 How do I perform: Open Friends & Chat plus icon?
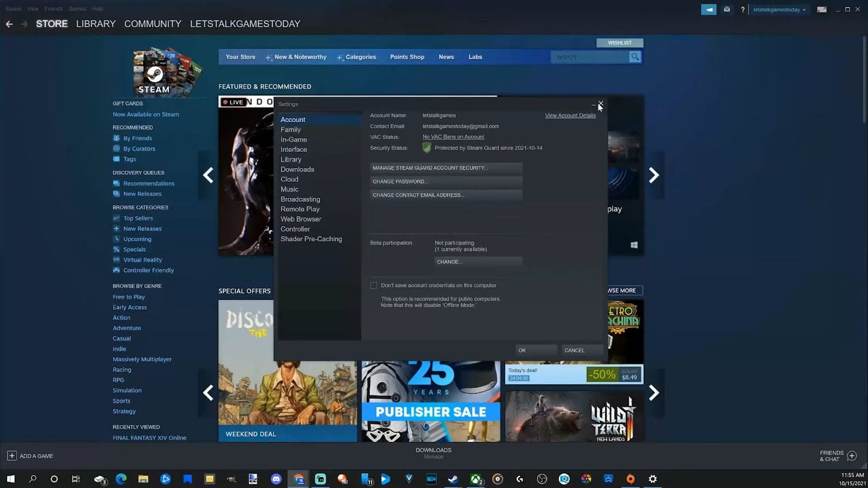[x=852, y=456]
